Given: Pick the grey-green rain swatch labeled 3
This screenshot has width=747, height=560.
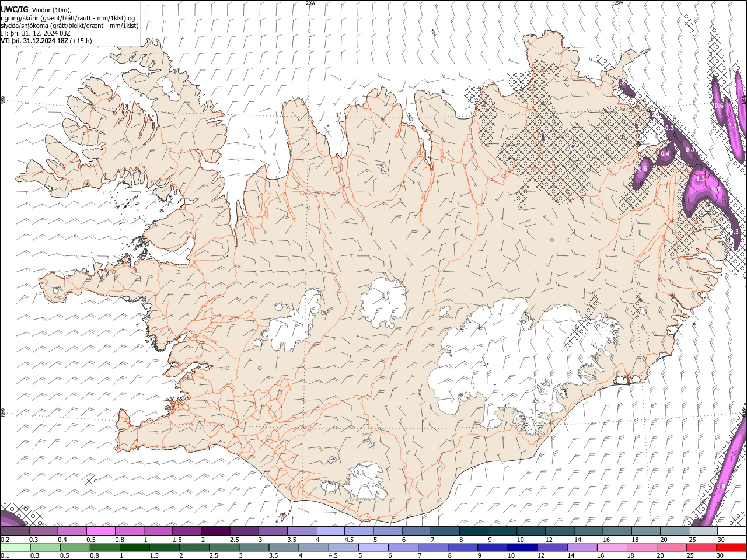Looking at the screenshot, I should coord(254,547).
